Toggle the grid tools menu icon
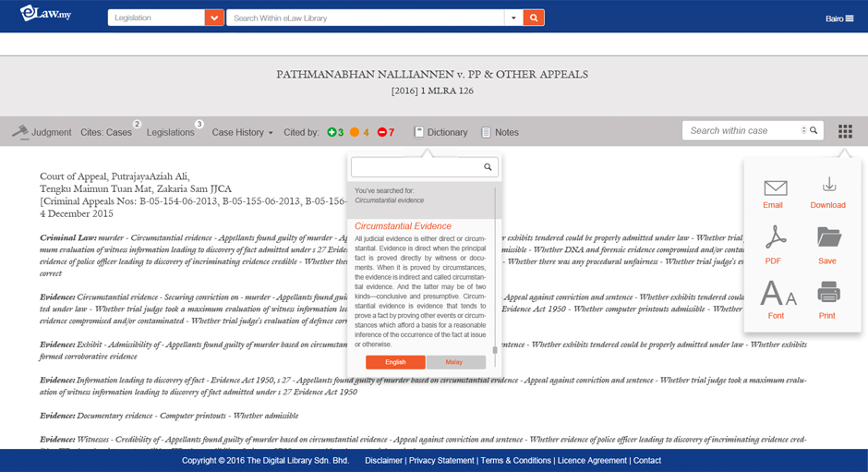The image size is (868, 472). 845,131
